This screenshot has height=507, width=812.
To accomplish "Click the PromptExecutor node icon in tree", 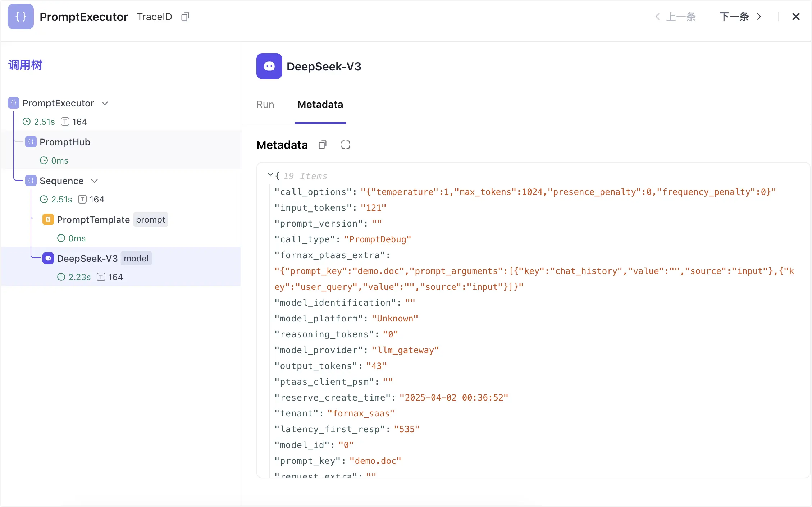I will coord(14,103).
